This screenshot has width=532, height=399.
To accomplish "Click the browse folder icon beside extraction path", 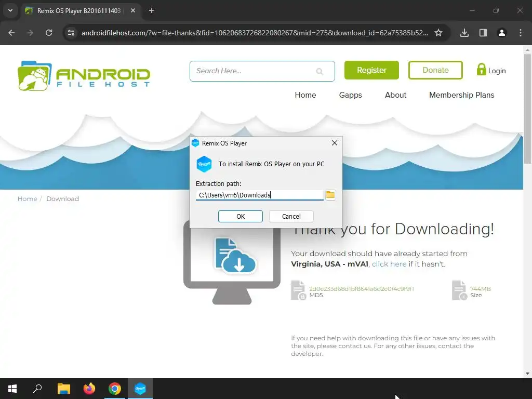I will (x=330, y=195).
